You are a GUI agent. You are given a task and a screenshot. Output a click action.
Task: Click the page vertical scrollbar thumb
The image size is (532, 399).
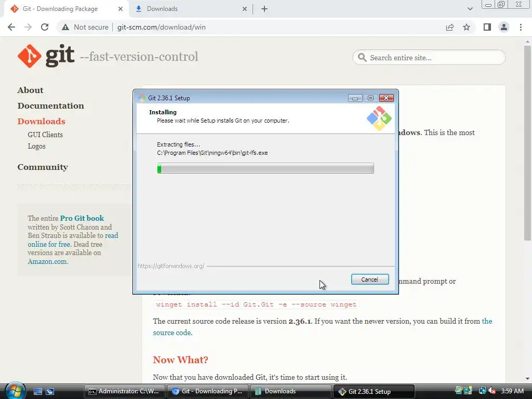tap(527, 143)
